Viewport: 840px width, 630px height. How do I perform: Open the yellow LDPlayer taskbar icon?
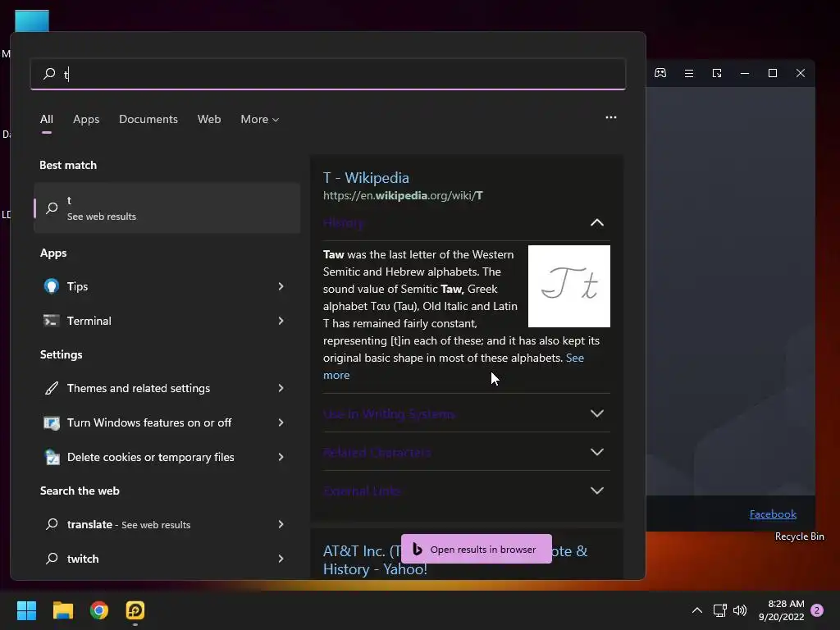(135, 610)
